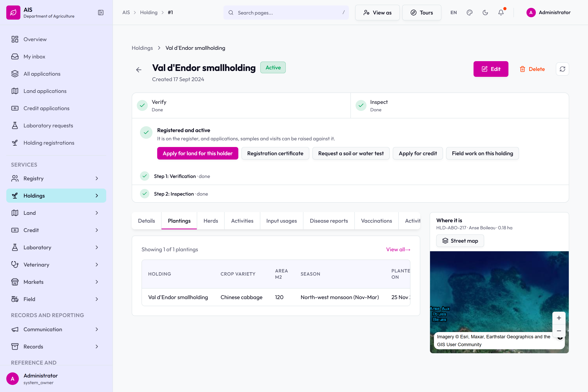Open Registration certificate
588x392 pixels.
pyautogui.click(x=275, y=153)
